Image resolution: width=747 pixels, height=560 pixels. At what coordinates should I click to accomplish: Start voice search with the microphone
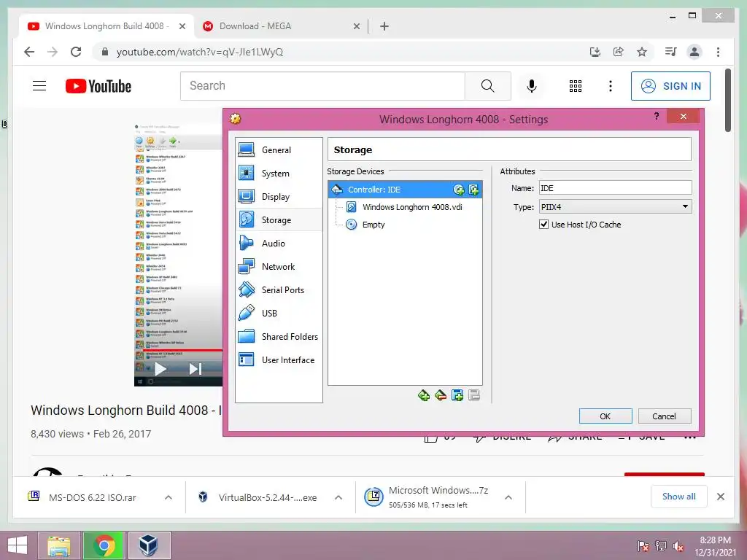point(532,86)
